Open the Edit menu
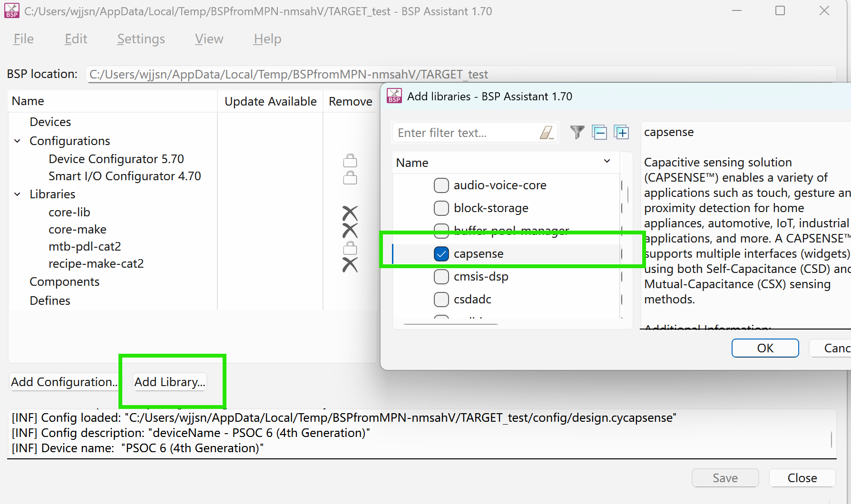This screenshot has height=504, width=851. pos(76,39)
